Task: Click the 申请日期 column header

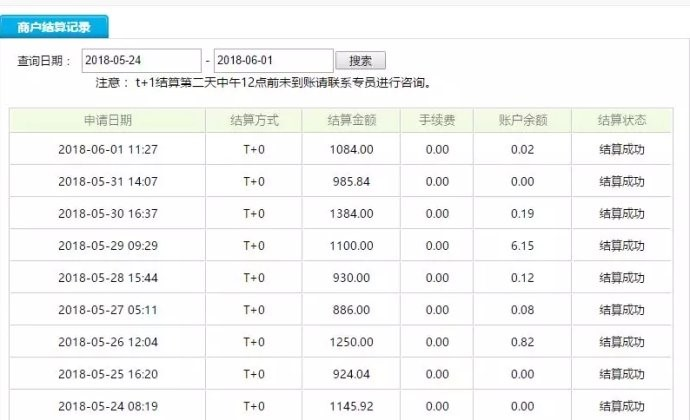Action: tap(107, 120)
